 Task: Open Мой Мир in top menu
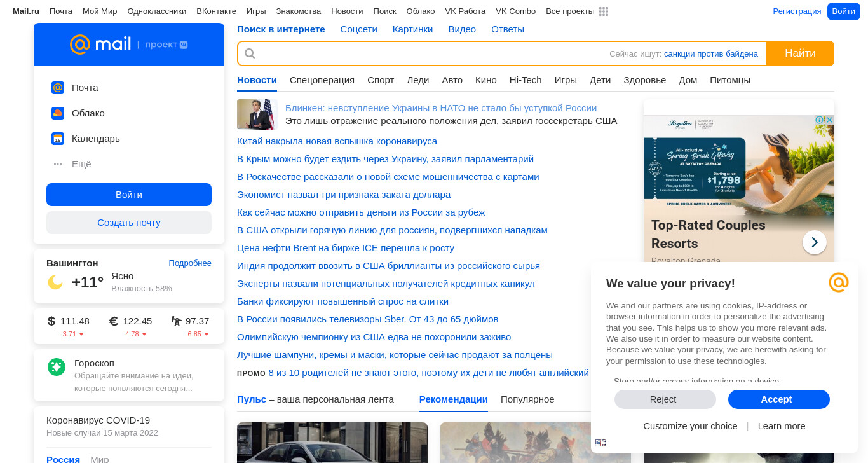tap(100, 11)
